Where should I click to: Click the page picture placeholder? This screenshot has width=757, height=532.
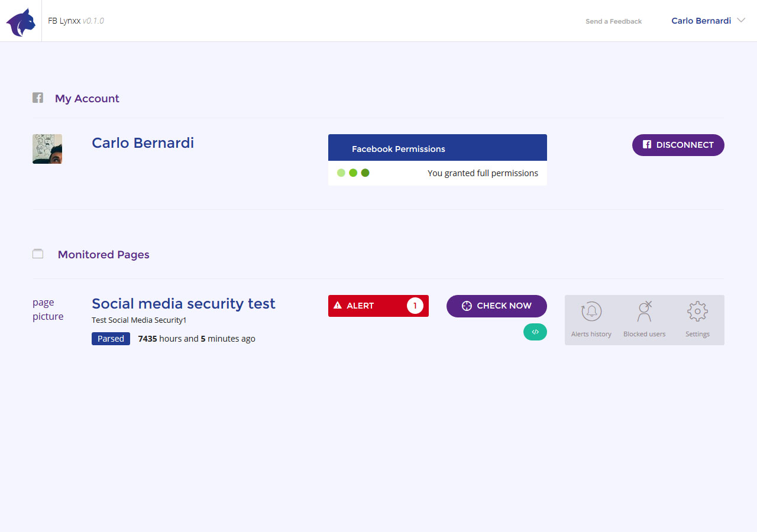pyautogui.click(x=48, y=309)
